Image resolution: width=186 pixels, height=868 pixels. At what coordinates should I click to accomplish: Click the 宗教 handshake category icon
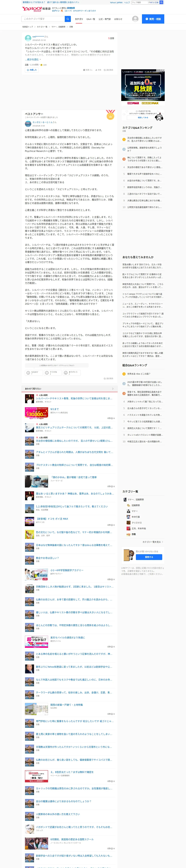(x=129, y=534)
